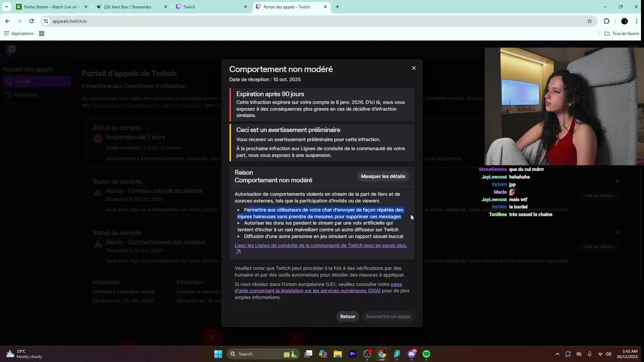Open Spotify from the taskbar

tap(426, 354)
